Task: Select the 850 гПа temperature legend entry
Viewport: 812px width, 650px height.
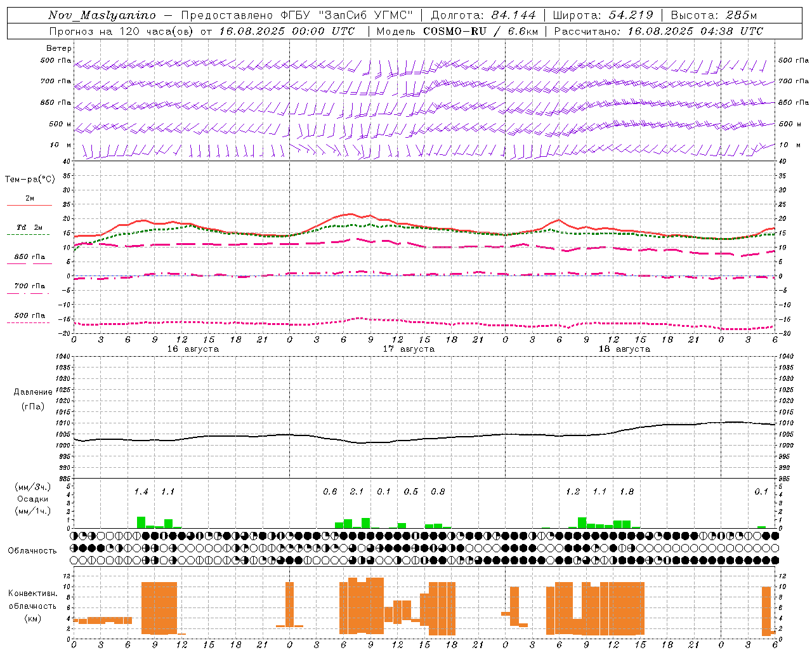Action: [x=29, y=260]
